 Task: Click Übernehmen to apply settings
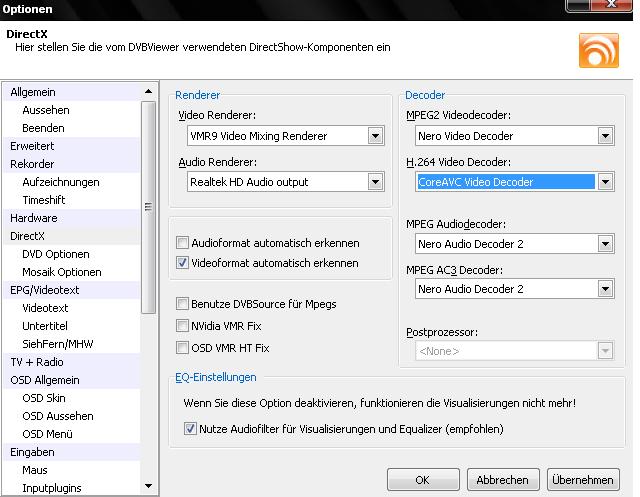click(x=582, y=480)
